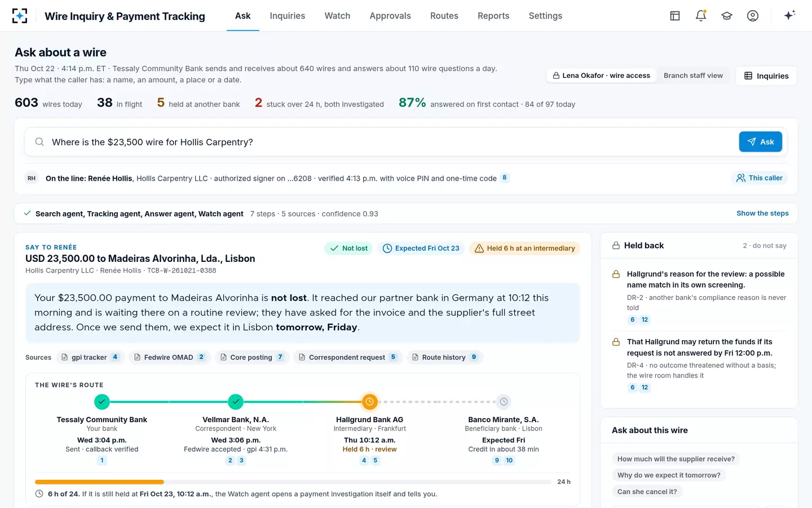Open the Route history source chip
Image resolution: width=812 pixels, height=508 pixels.
click(444, 357)
